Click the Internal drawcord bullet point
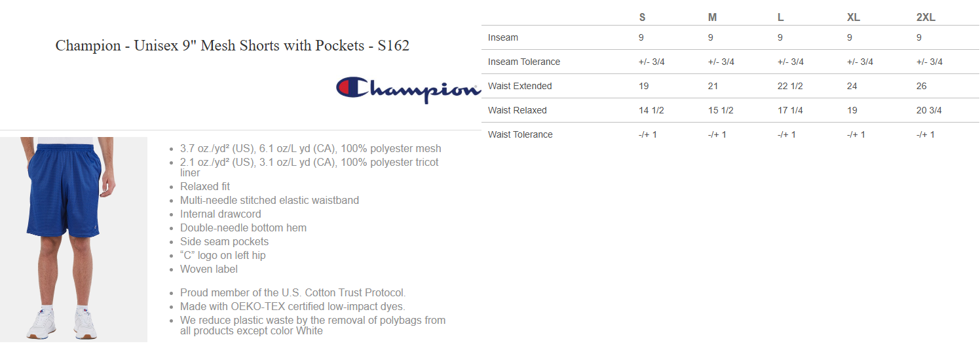Image resolution: width=980 pixels, height=354 pixels. coord(220,214)
